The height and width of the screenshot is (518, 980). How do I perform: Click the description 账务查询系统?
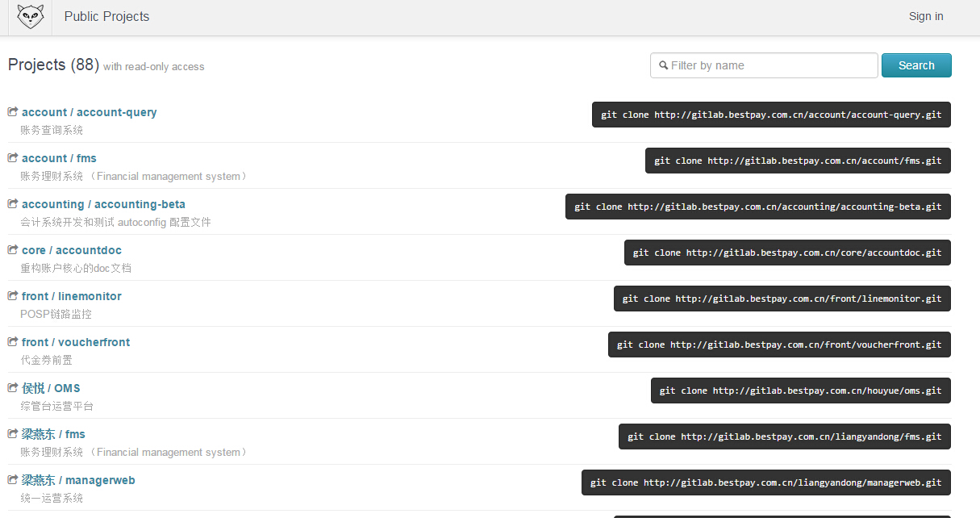pyautogui.click(x=52, y=130)
